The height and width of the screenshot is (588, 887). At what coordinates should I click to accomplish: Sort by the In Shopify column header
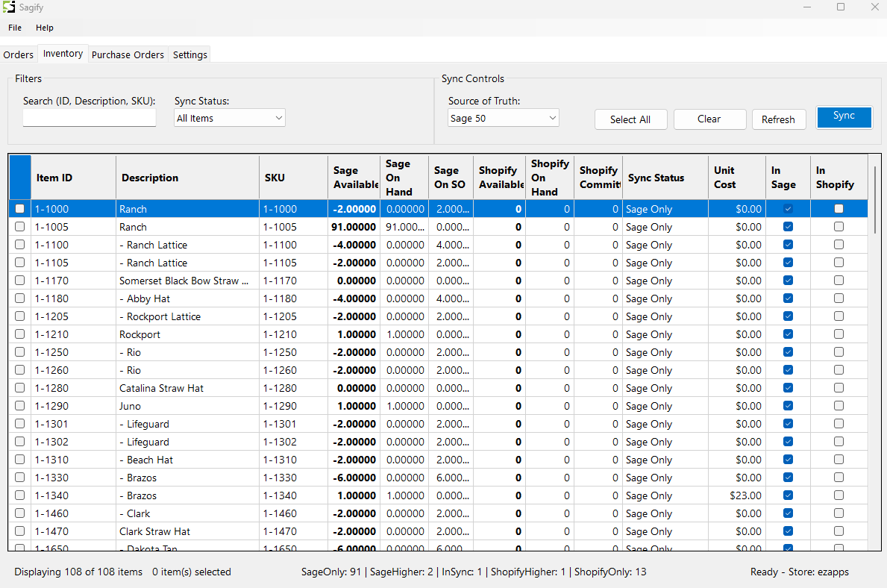tap(839, 178)
